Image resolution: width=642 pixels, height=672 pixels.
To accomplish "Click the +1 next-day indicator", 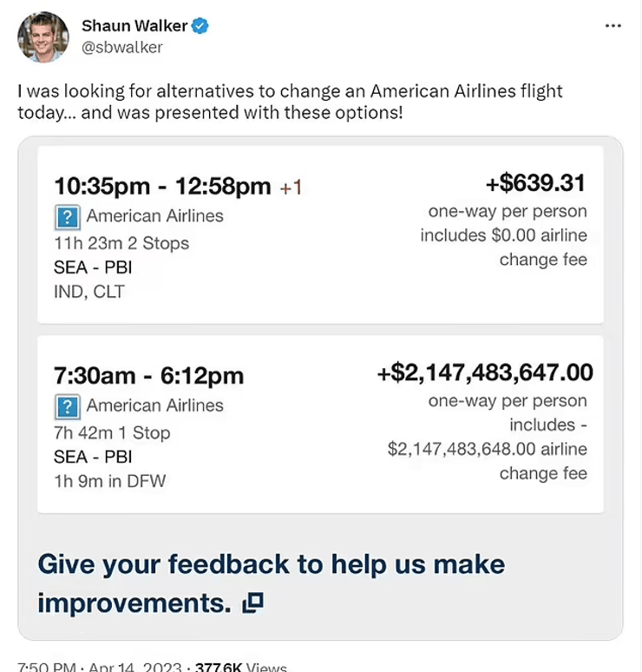I will (291, 188).
